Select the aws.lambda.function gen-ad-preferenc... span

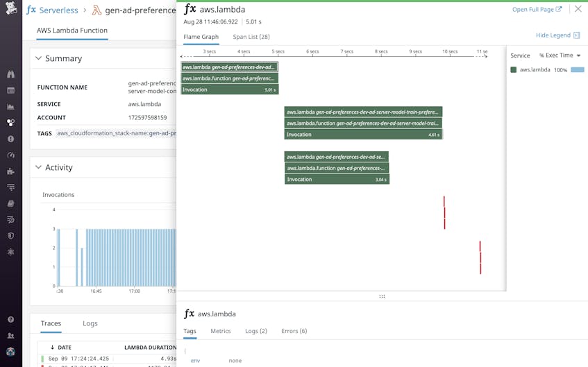pyautogui.click(x=230, y=78)
